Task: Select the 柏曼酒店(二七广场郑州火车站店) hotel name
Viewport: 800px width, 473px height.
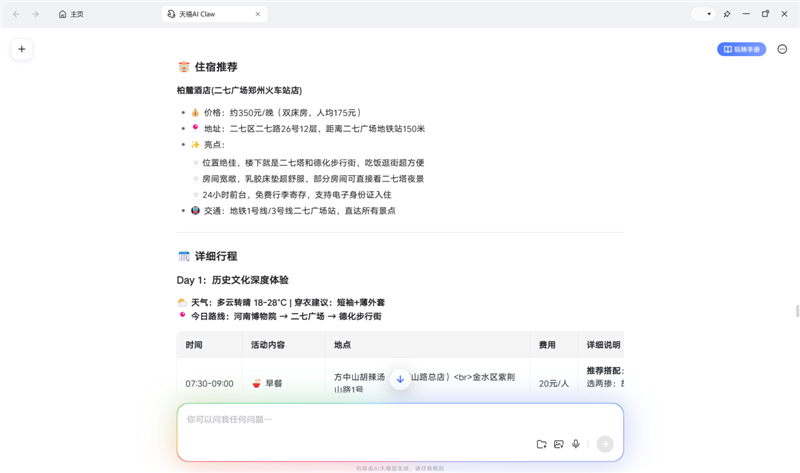Action: tap(239, 90)
